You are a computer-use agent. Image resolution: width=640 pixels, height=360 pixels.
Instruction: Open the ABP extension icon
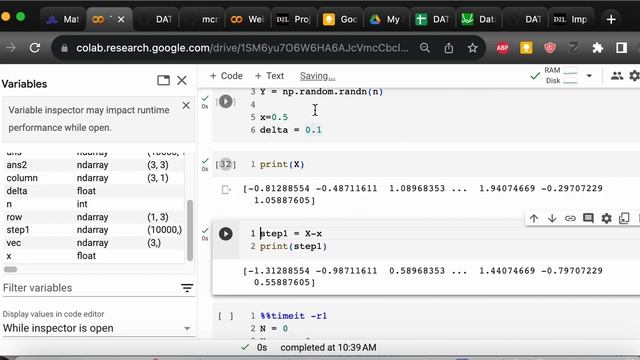[502, 48]
